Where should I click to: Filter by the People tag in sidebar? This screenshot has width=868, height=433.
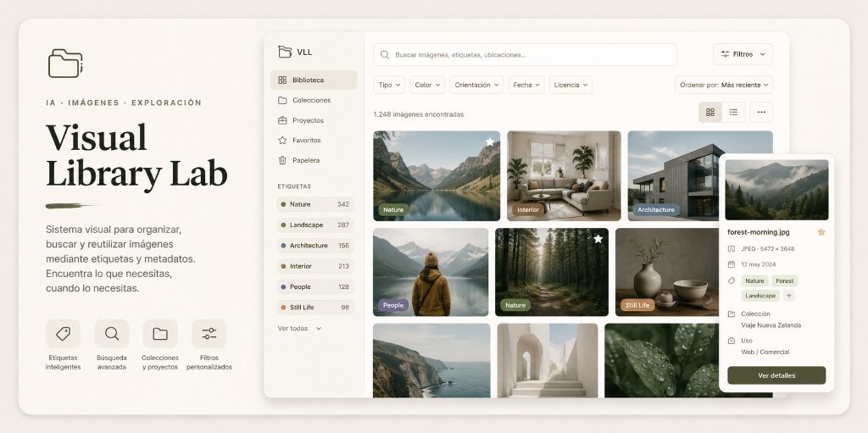[x=315, y=286]
